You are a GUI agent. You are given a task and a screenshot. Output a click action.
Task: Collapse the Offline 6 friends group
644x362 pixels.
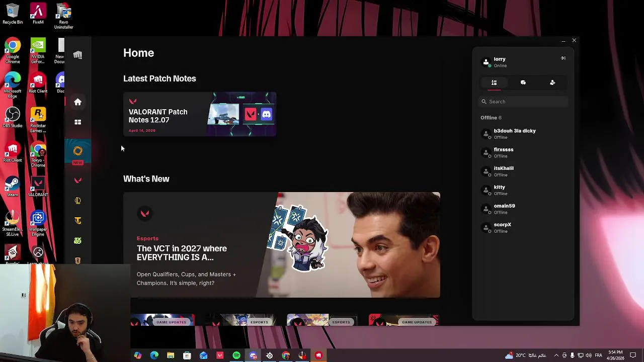(491, 118)
